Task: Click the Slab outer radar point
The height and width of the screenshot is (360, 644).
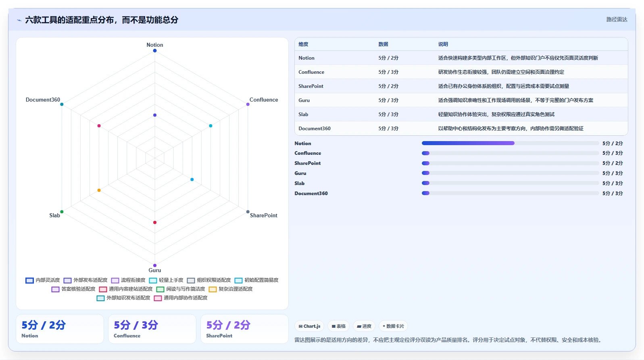Action: pyautogui.click(x=62, y=212)
